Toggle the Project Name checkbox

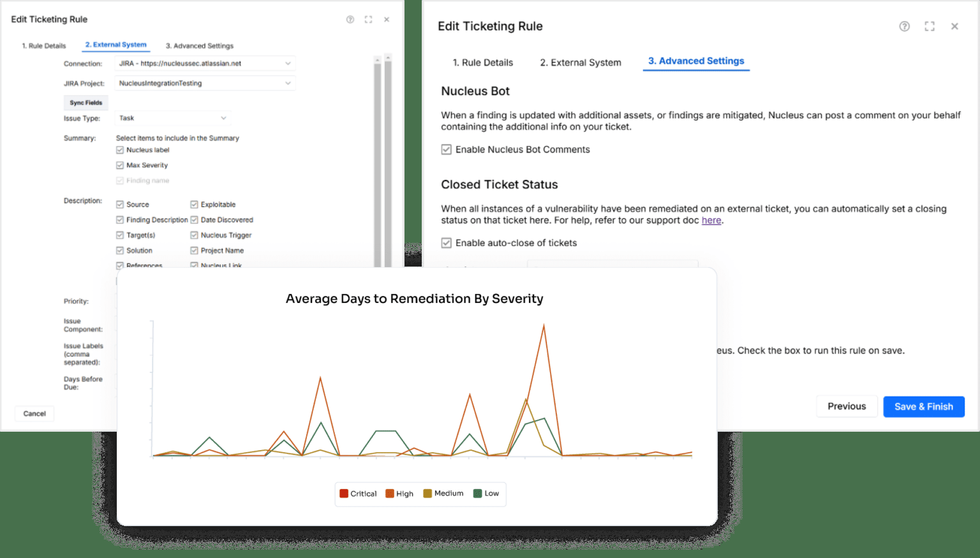point(194,251)
